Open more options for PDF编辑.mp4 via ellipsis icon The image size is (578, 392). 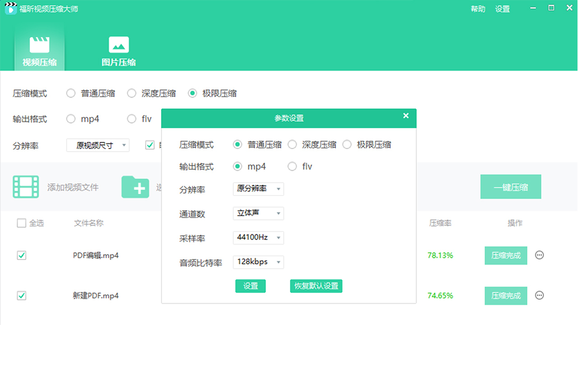coord(539,255)
